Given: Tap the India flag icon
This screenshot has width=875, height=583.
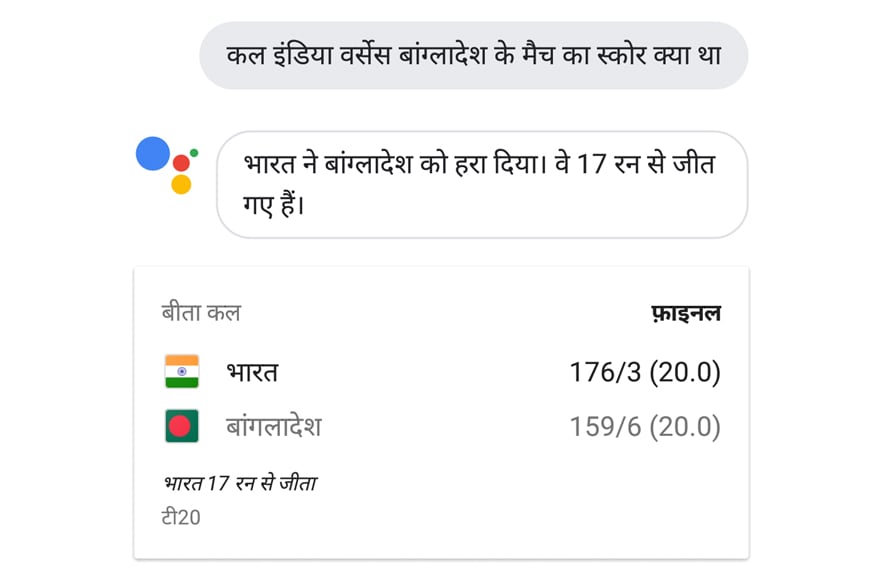Looking at the screenshot, I should (x=182, y=371).
